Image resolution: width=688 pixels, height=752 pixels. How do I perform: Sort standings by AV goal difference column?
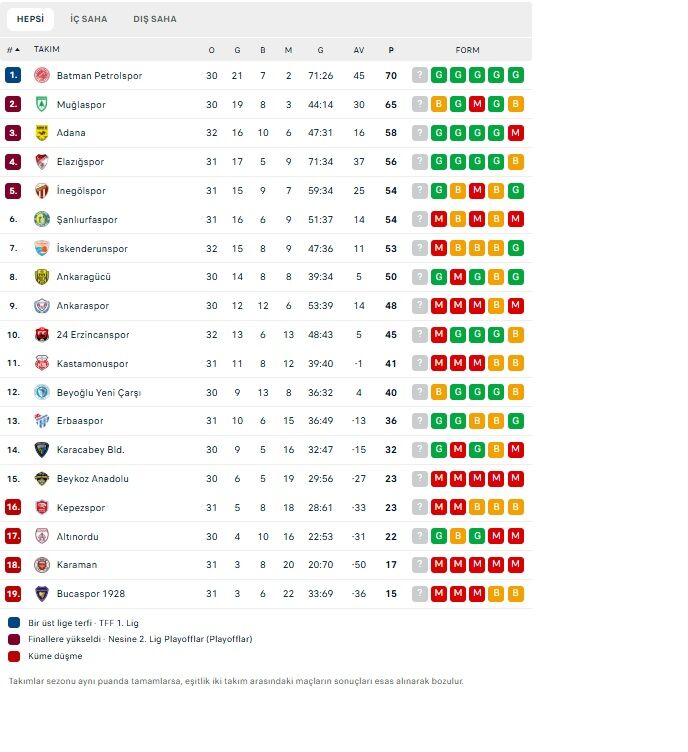359,49
